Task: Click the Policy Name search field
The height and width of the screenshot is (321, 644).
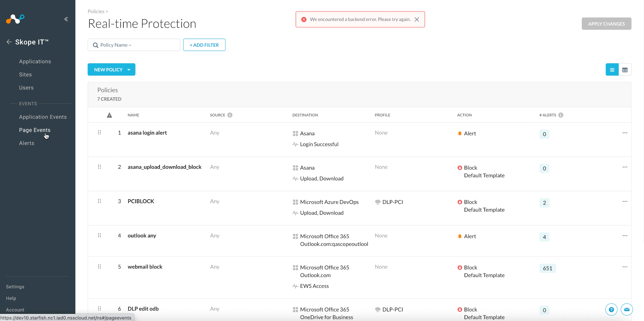Action: [134, 45]
